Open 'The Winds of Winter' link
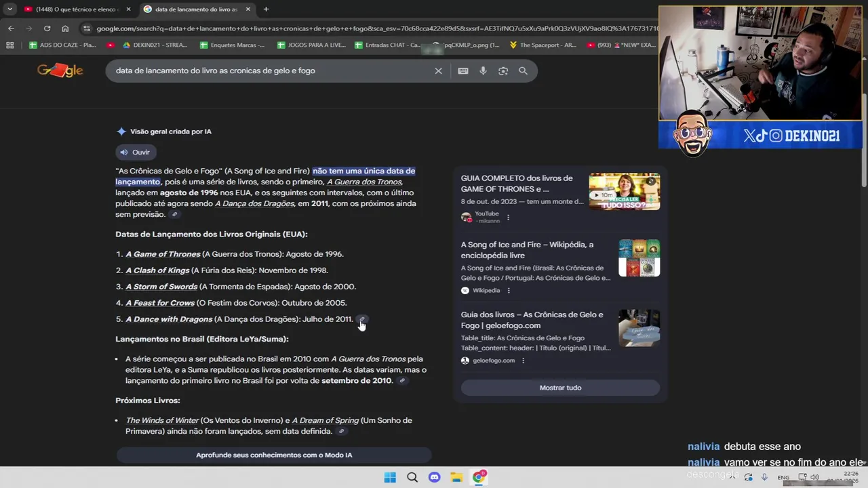 162,420
